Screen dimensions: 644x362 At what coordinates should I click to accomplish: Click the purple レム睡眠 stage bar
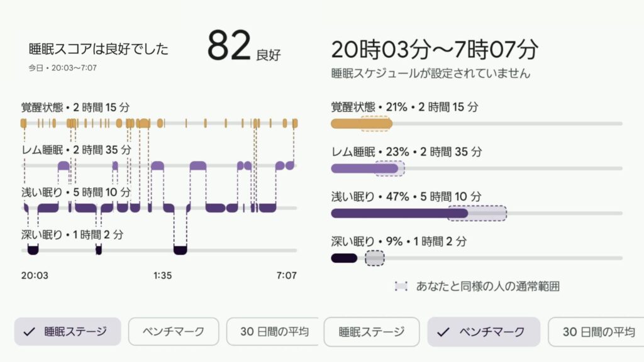click(x=355, y=169)
